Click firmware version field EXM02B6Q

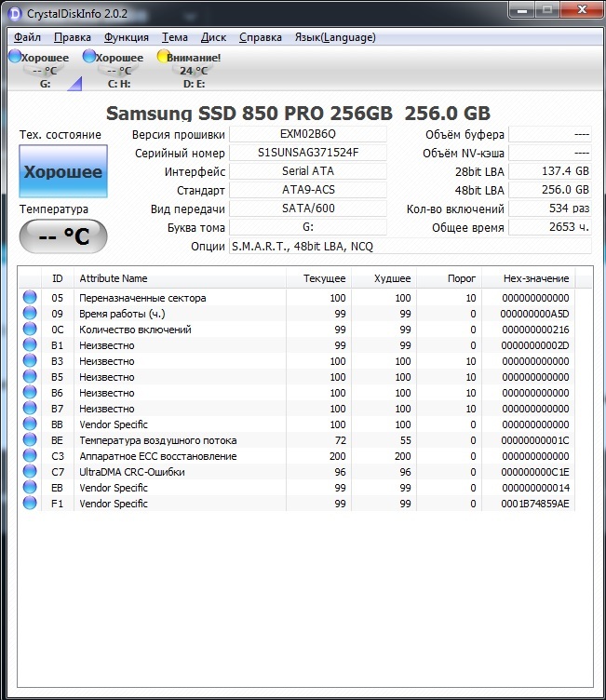(x=308, y=134)
